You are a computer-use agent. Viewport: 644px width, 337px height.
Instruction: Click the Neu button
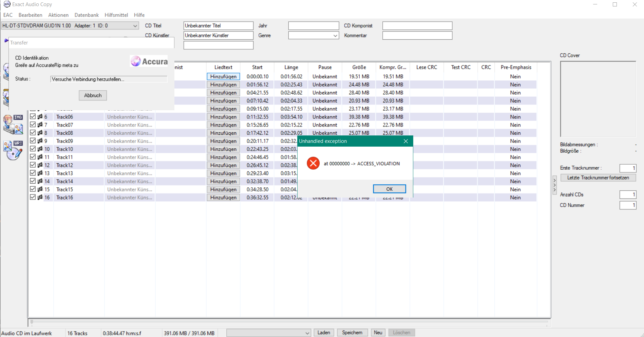tap(378, 333)
